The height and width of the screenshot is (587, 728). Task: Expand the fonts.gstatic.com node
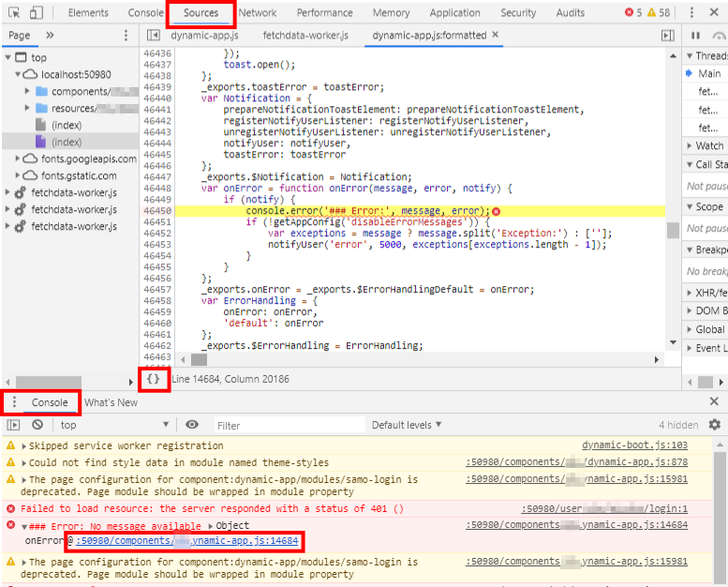18,175
